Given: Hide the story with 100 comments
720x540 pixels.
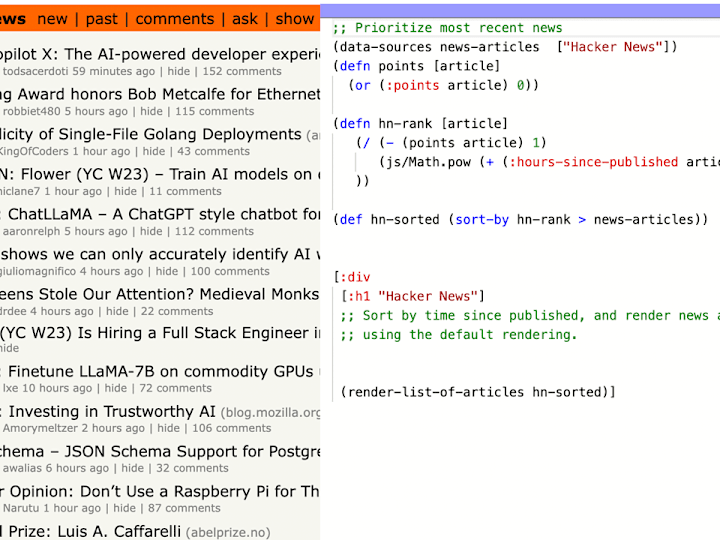Looking at the screenshot, I should [x=167, y=271].
